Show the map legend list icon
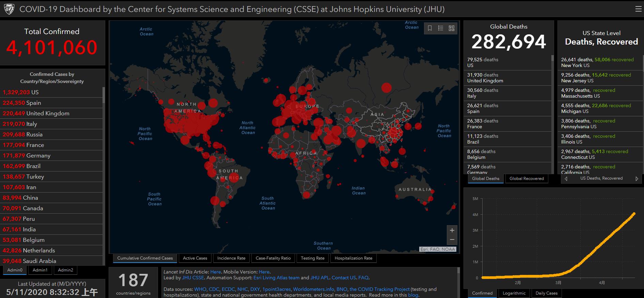Viewport: 644px width, 298px height. point(441,28)
